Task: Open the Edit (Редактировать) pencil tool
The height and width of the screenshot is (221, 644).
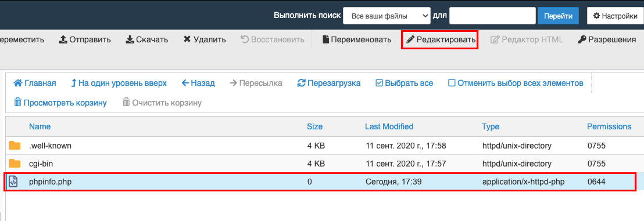Action: [410, 40]
